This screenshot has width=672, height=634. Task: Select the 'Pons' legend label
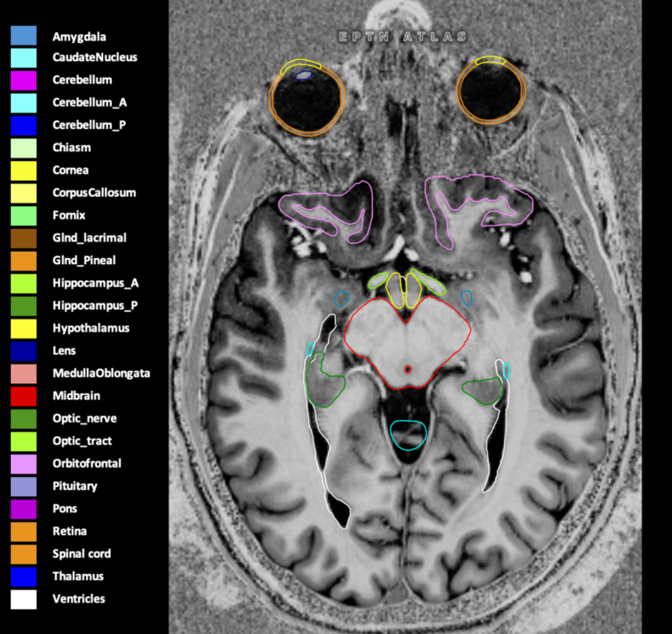65,509
